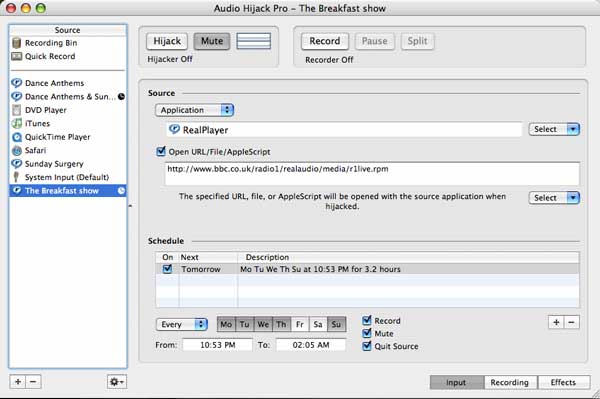Toggle the Th day button
This screenshot has height=399, width=600.
pos(281,324)
